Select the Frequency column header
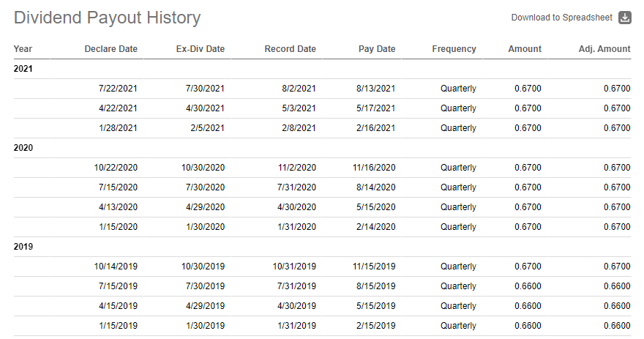 pyautogui.click(x=454, y=49)
